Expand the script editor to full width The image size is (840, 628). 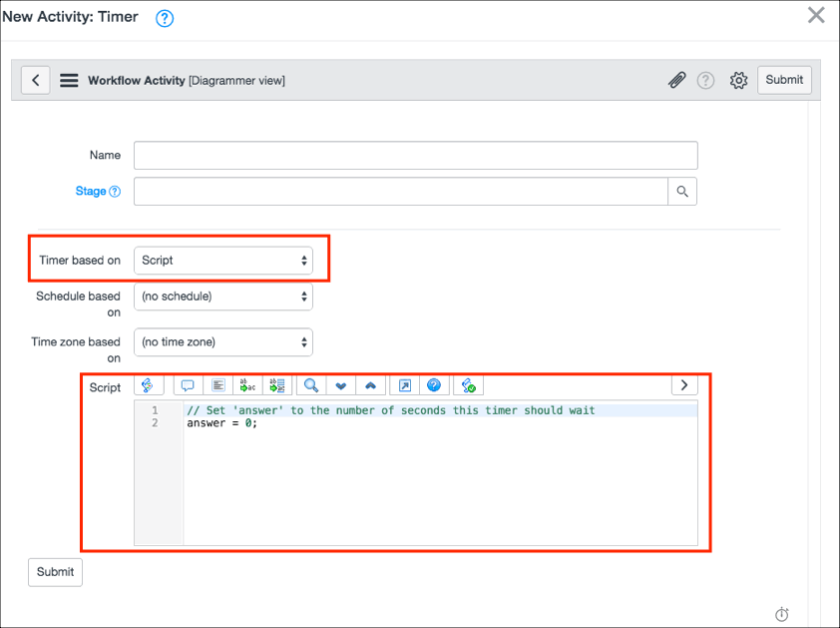point(684,384)
